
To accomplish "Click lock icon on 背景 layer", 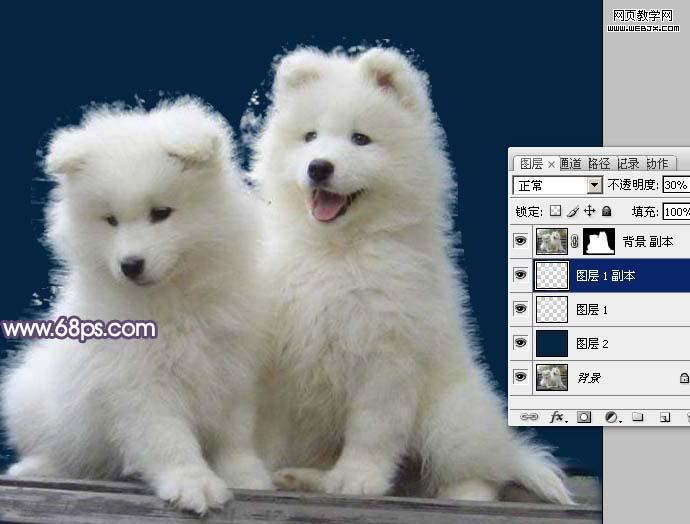I will tap(684, 378).
